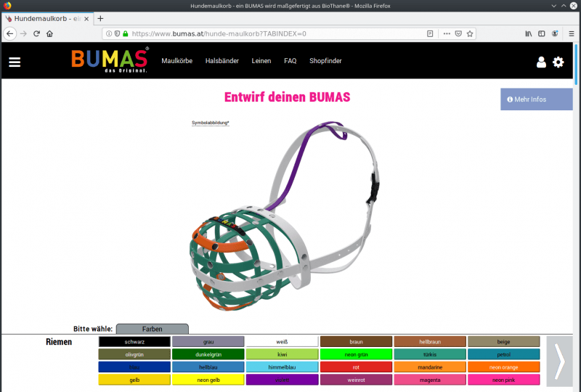Pick the olivgrün color swatch
Image resolution: width=581 pixels, height=392 pixels.
point(134,354)
